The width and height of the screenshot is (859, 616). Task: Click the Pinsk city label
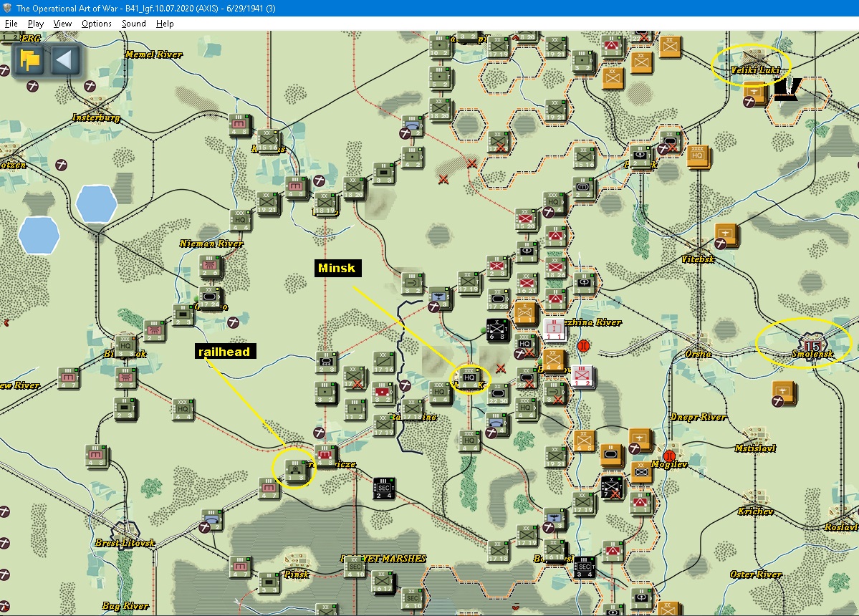pos(297,574)
